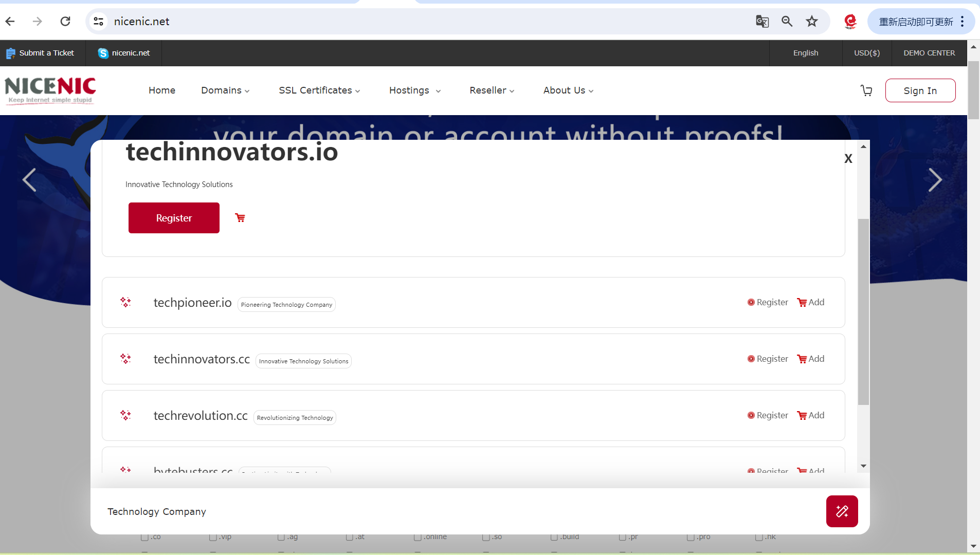This screenshot has height=555, width=980.
Task: Click the sparkle icon beside techrevolution.cc
Action: pos(125,415)
